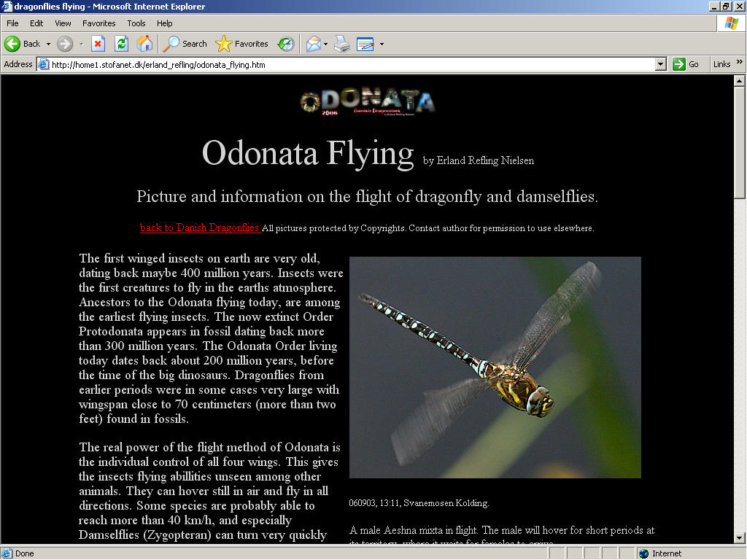The image size is (747, 560).
Task: Click the Odonata logo banner image
Action: (367, 102)
